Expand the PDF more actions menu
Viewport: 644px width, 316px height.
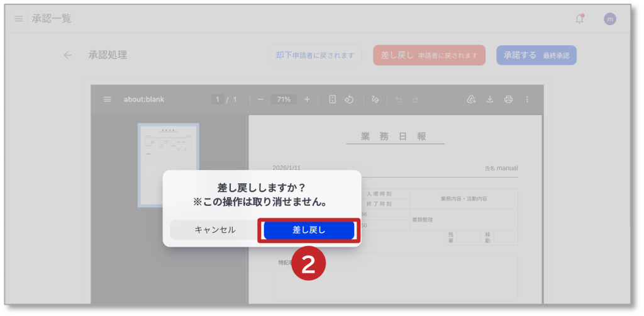[x=527, y=99]
